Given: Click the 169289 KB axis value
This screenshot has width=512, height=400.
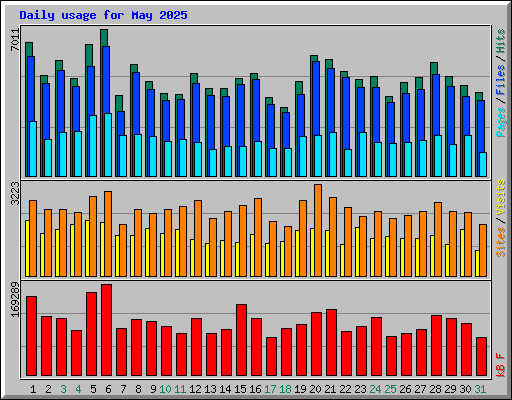Looking at the screenshot, I should pos(15,300).
